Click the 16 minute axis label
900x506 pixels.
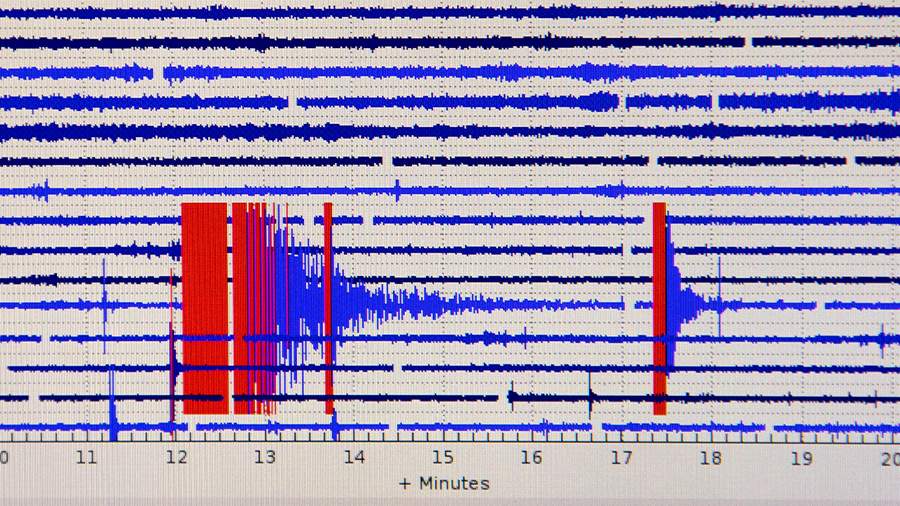[x=532, y=458]
